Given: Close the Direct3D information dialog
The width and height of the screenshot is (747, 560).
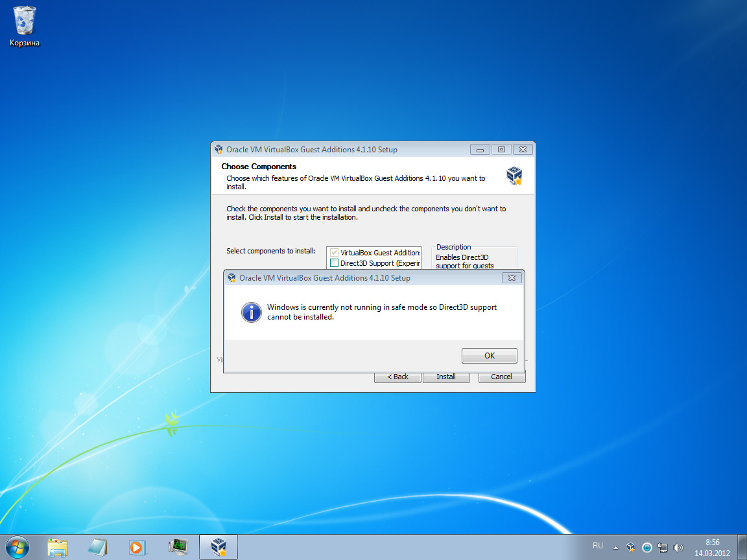Looking at the screenshot, I should point(512,277).
